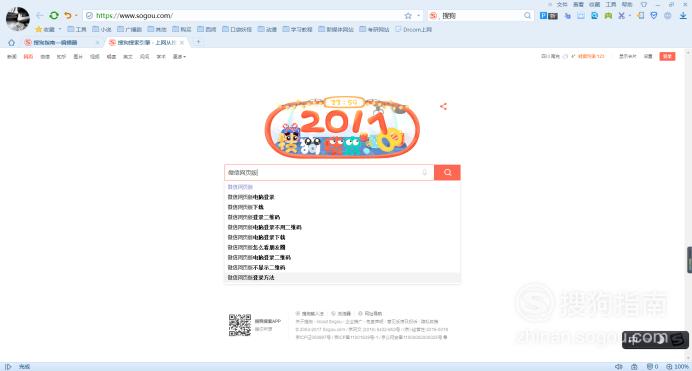Click the blue shield toolbar icon
Screen dimensions: 692x371
pos(654,15)
